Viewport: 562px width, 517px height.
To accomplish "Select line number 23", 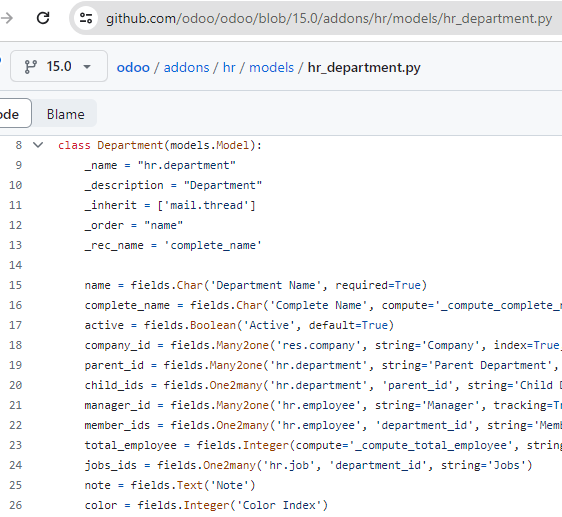I will click(x=15, y=445).
